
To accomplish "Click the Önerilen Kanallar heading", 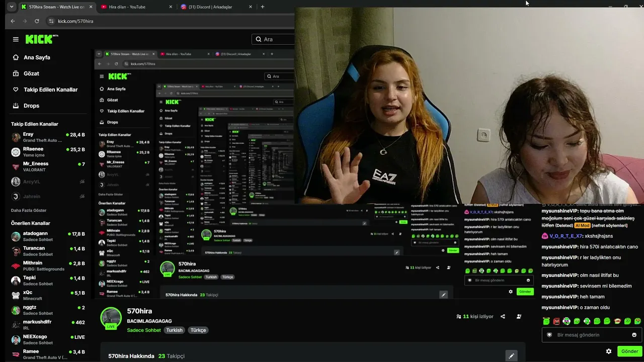I will click(x=31, y=223).
